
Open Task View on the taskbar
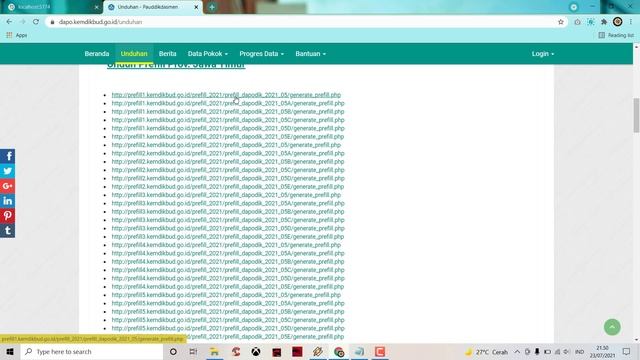click(x=193, y=351)
